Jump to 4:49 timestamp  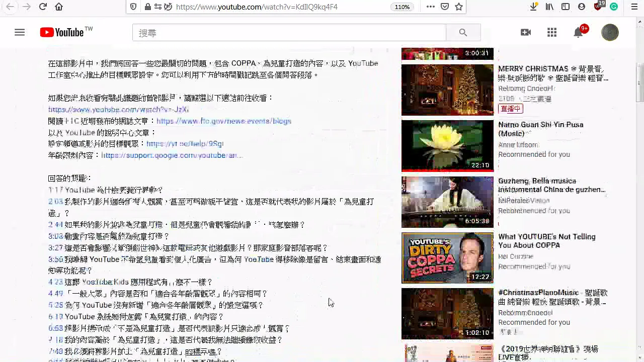tap(55, 294)
